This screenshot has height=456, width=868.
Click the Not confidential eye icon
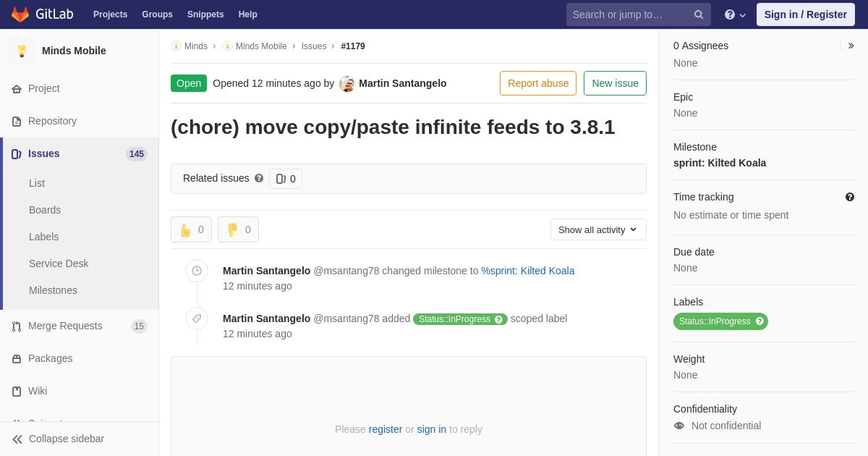coord(679,426)
